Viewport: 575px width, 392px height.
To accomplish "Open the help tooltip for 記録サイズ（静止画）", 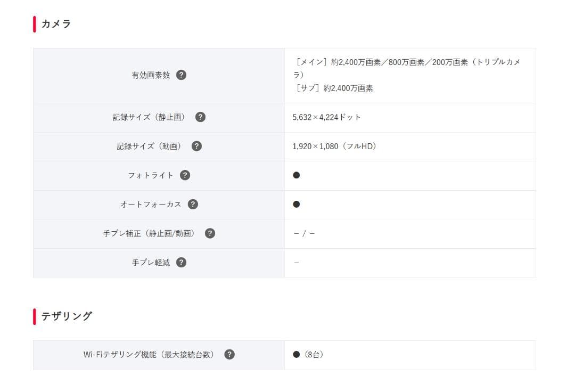I will pos(200,117).
